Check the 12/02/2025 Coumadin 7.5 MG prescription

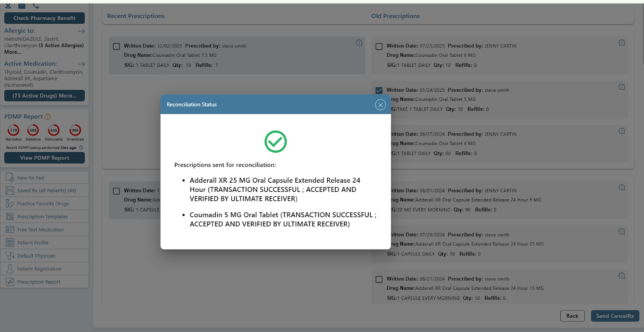(116, 46)
